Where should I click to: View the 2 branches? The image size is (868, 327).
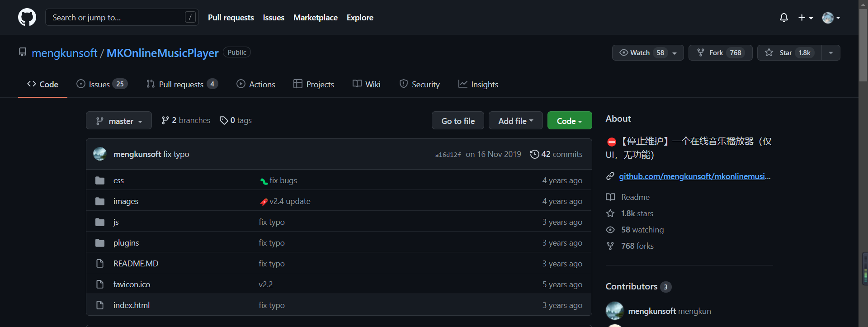click(186, 120)
